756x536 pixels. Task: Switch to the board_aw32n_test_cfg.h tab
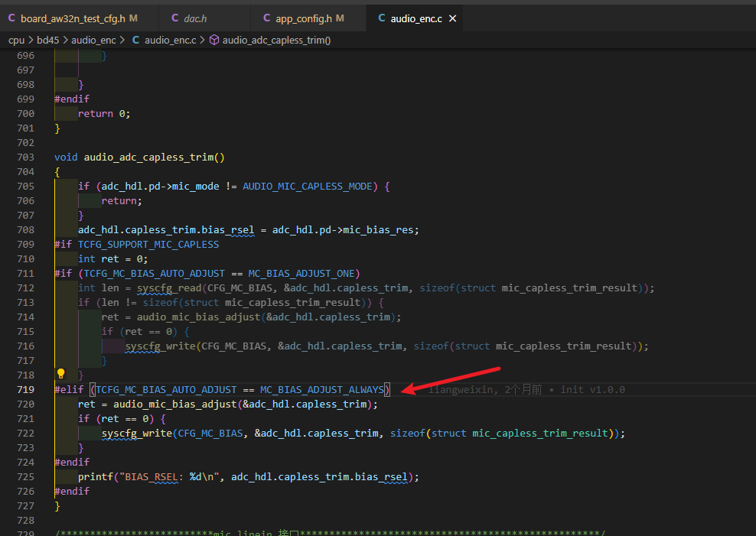(73, 18)
